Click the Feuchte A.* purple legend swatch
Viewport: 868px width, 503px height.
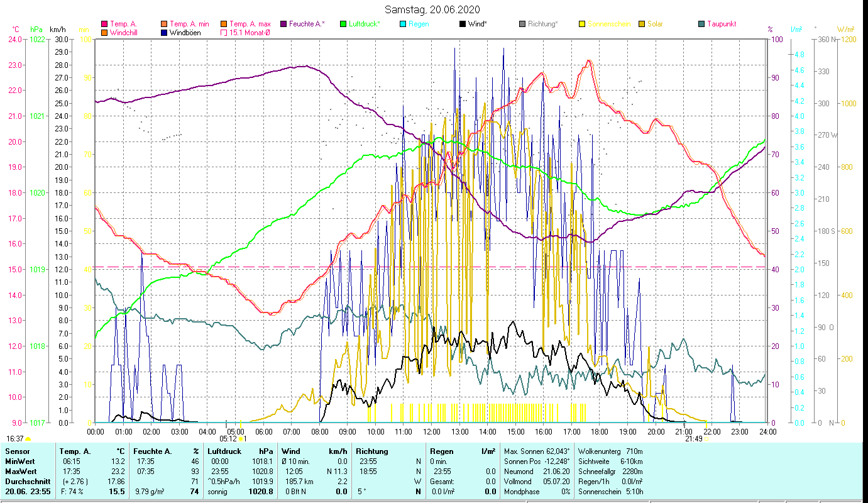[x=283, y=24]
